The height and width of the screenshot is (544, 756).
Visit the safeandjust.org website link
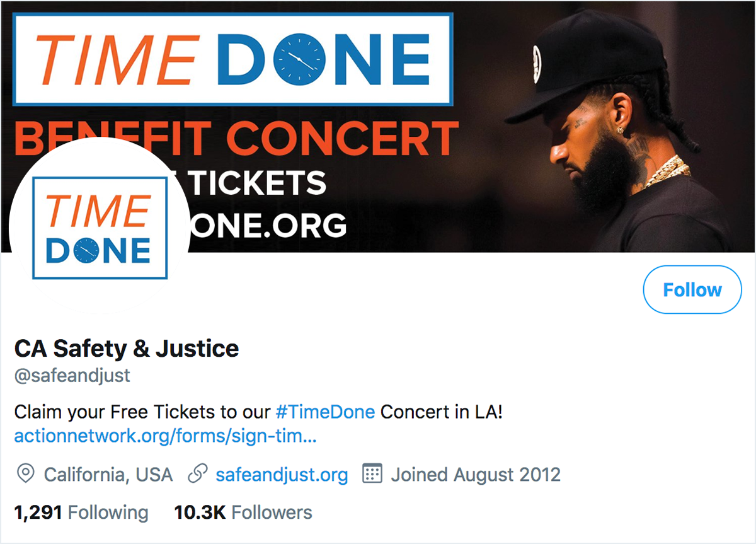pyautogui.click(x=282, y=474)
